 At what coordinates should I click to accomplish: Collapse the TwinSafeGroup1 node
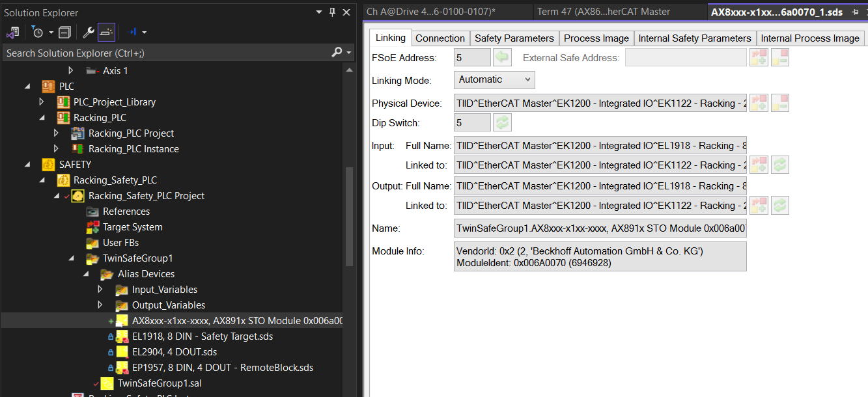pyautogui.click(x=72, y=258)
